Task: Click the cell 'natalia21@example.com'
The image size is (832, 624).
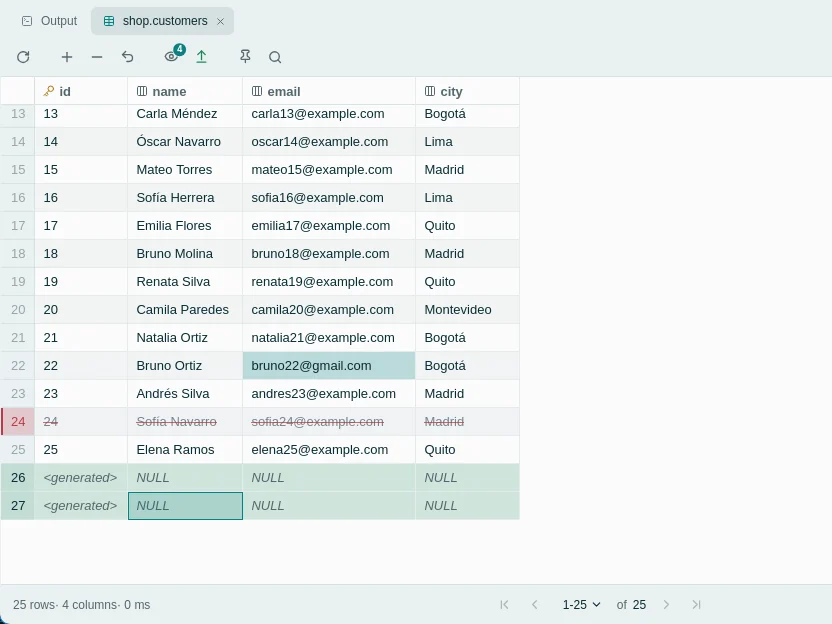Action: tap(329, 337)
